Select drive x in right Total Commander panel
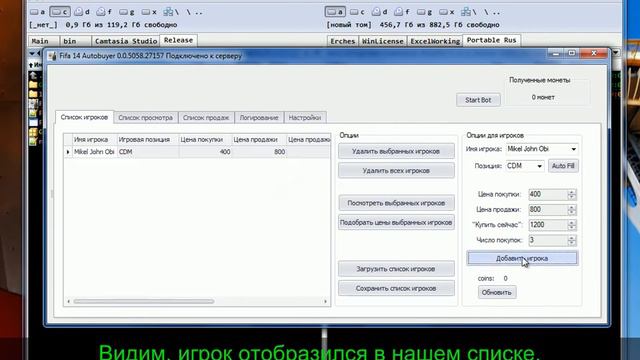The image size is (640, 360). (x=447, y=12)
